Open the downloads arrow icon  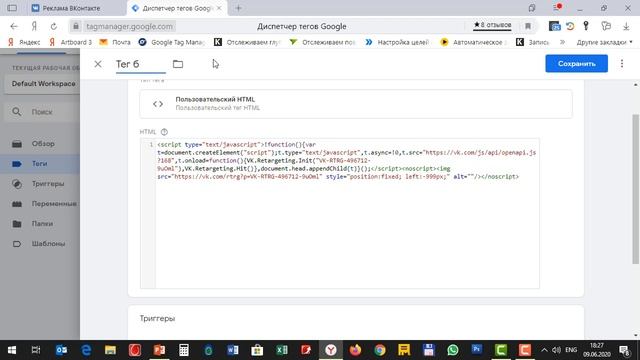(x=626, y=26)
